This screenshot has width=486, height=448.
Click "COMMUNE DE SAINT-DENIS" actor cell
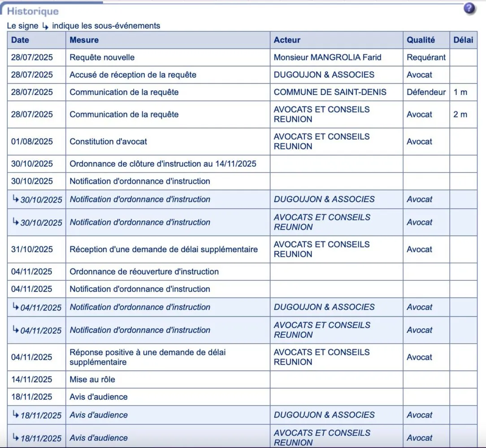[330, 92]
